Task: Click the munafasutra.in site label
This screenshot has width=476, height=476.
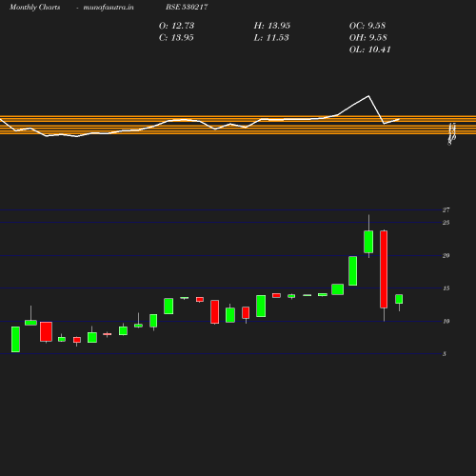Action: click(x=109, y=7)
